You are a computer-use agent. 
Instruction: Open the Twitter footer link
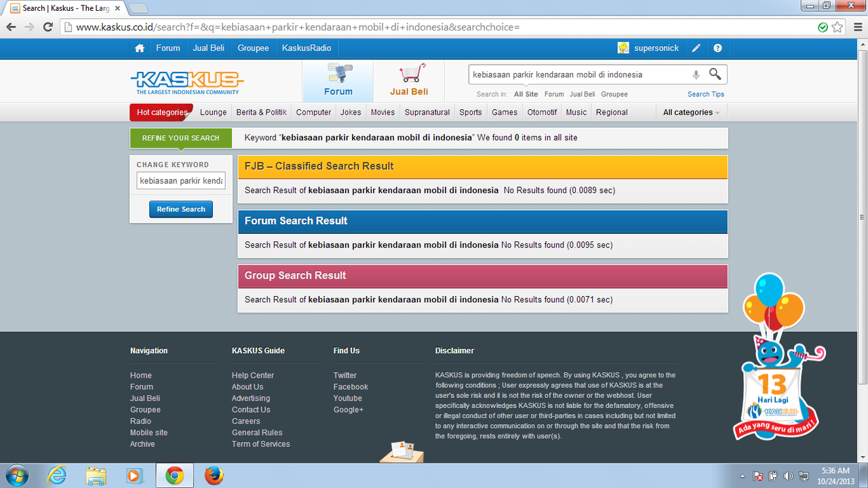(345, 375)
